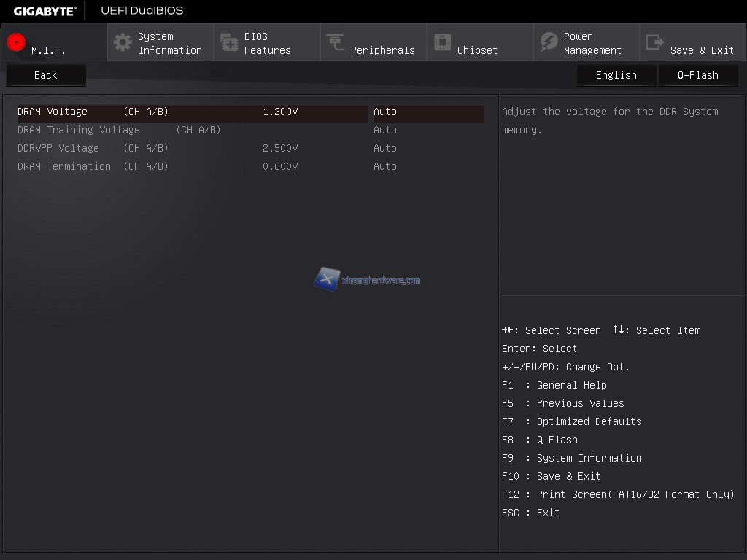This screenshot has width=747, height=560.
Task: Select the English language button
Action: [616, 75]
